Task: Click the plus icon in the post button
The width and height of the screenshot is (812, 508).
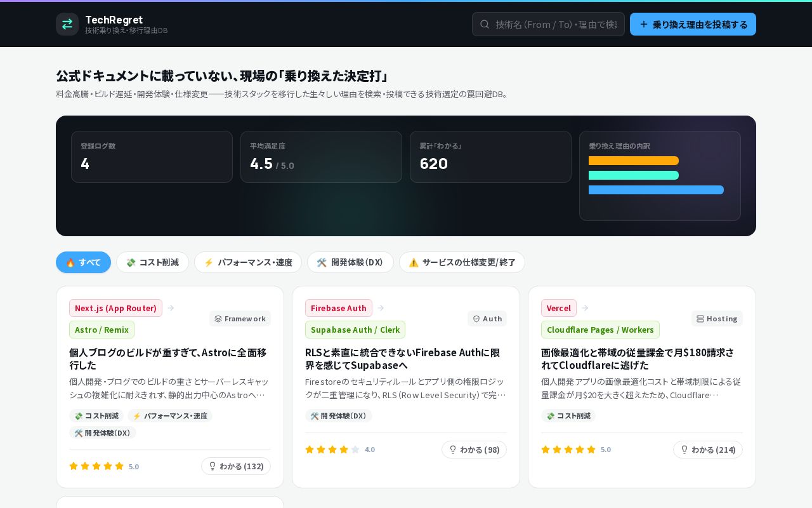Action: (644, 24)
